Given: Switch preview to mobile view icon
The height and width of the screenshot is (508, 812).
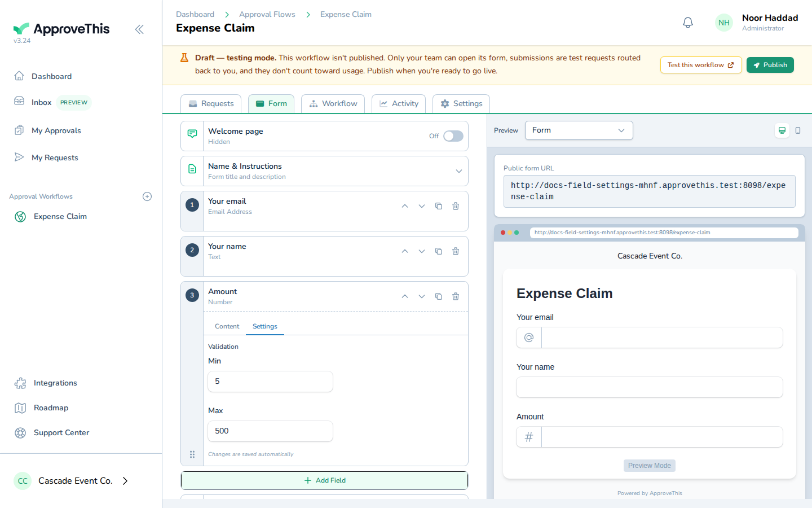Looking at the screenshot, I should click(798, 130).
